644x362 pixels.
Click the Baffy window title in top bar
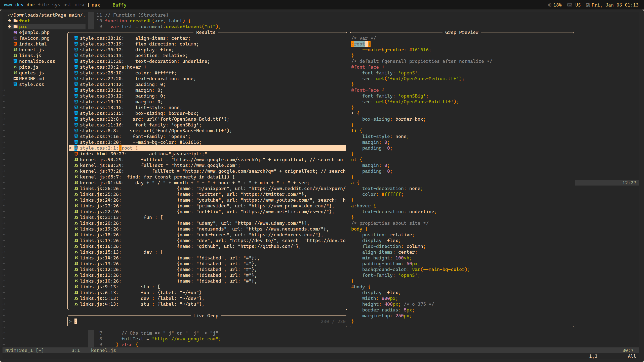pos(119,5)
